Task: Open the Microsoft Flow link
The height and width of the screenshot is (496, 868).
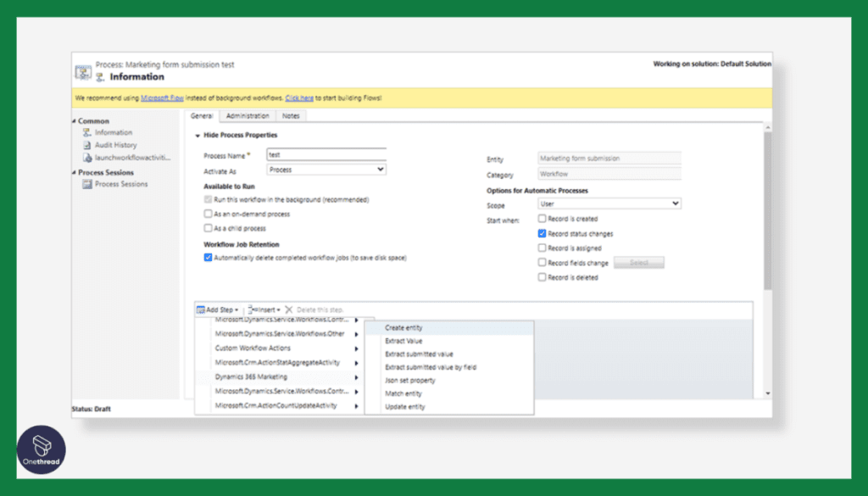Action: click(162, 98)
